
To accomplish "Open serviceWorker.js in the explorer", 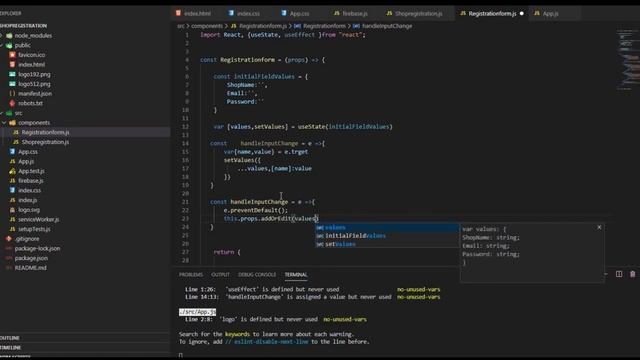I will 38,220.
